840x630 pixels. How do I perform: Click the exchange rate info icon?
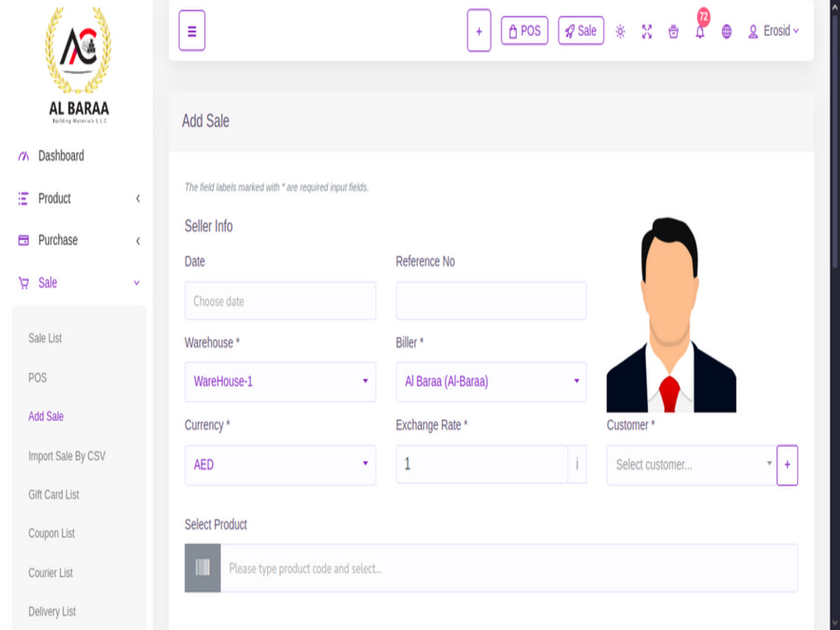tap(577, 464)
